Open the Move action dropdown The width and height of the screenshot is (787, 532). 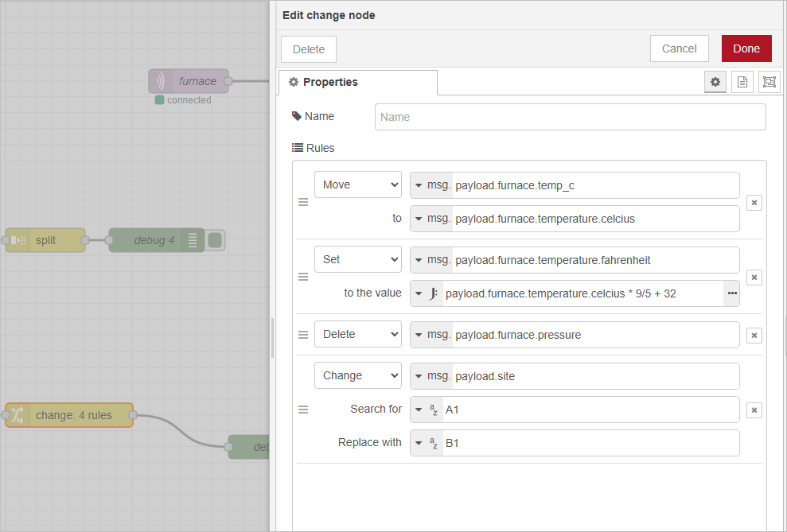[x=357, y=184]
